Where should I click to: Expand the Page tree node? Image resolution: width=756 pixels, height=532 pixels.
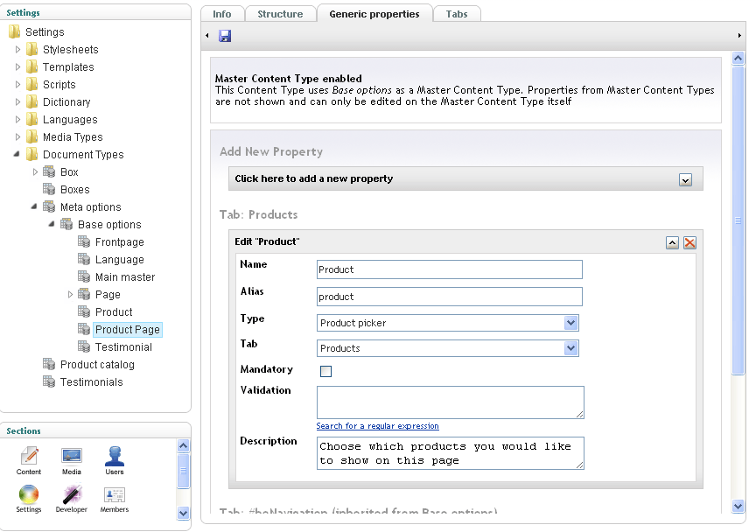(x=70, y=294)
